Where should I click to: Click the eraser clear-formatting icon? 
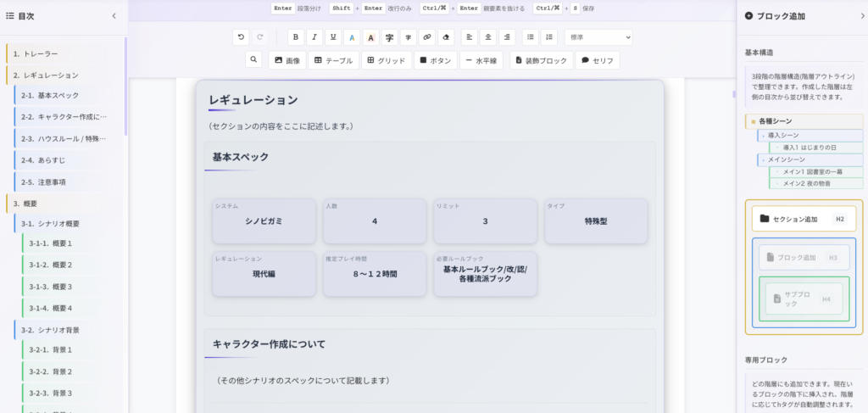pos(445,37)
